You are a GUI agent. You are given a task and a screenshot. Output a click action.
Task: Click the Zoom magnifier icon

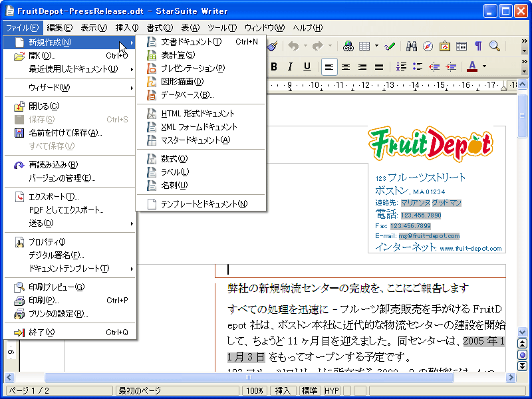(x=495, y=46)
